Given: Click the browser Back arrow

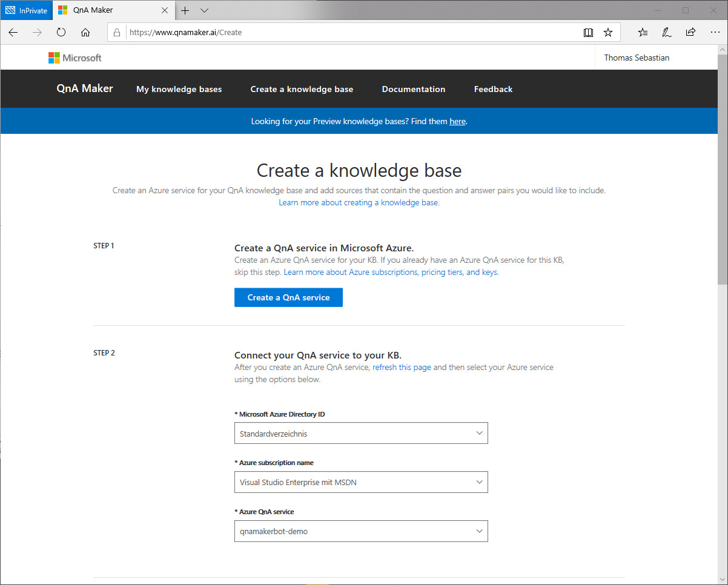Looking at the screenshot, I should pyautogui.click(x=13, y=33).
